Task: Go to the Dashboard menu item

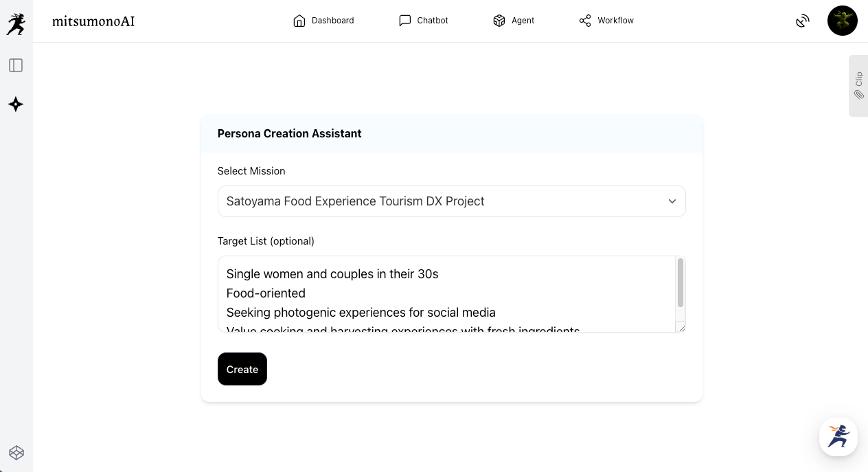Action: [x=332, y=21]
